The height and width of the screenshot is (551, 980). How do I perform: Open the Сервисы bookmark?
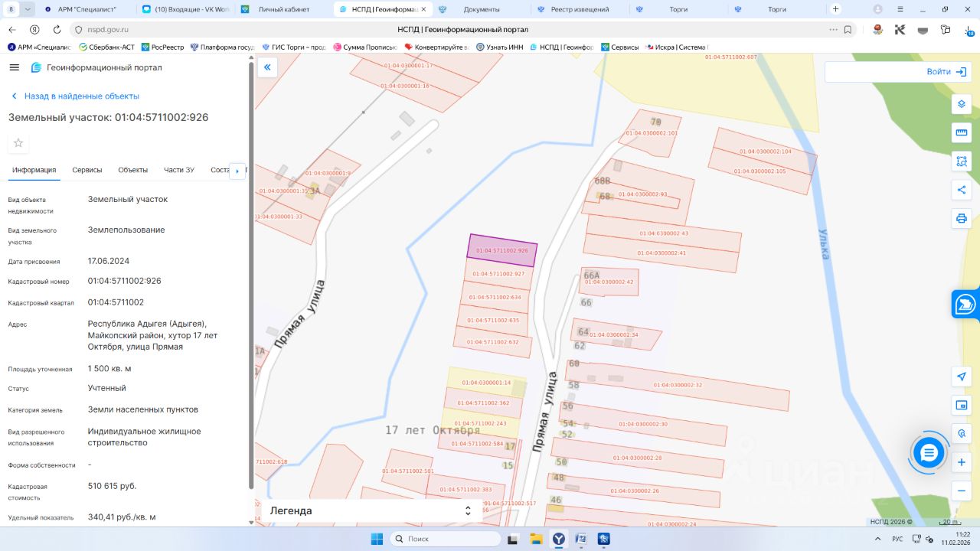click(x=620, y=47)
